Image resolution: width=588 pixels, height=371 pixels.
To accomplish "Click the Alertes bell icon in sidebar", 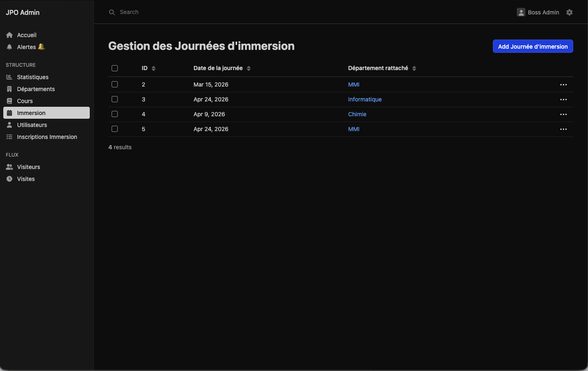I will click(9, 47).
